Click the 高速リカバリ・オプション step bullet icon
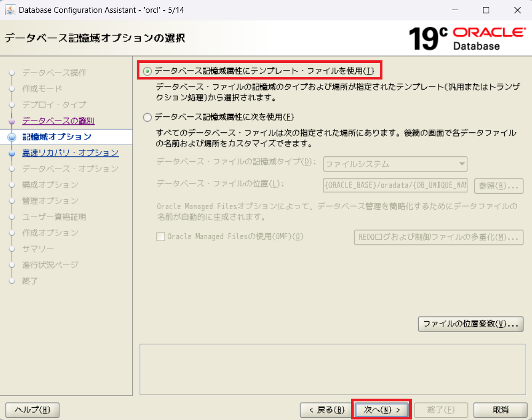 click(12, 153)
